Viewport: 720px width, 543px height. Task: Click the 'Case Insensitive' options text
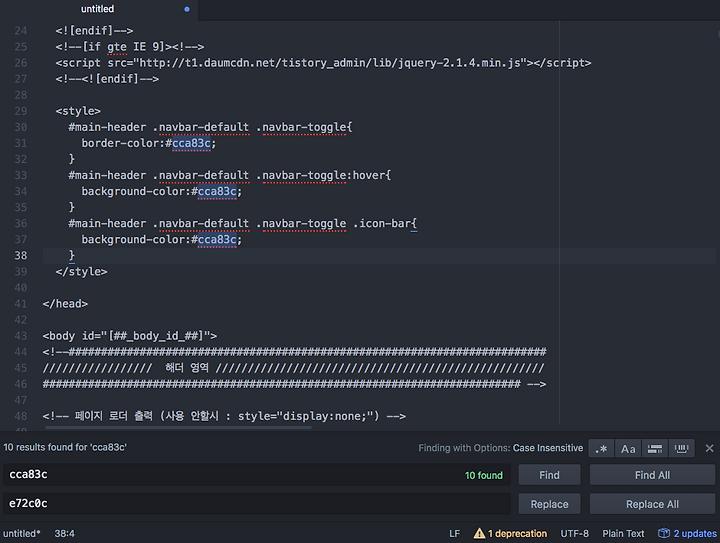pos(548,448)
